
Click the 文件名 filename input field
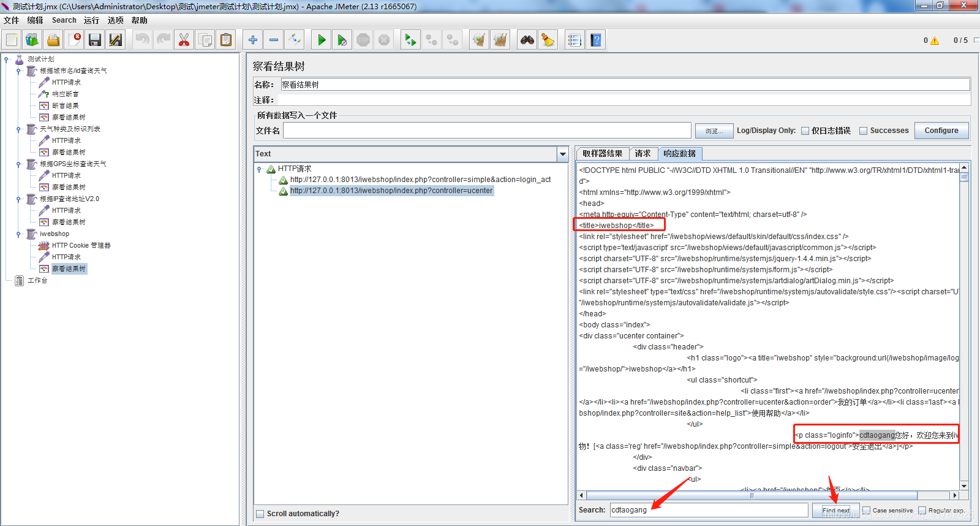point(487,131)
